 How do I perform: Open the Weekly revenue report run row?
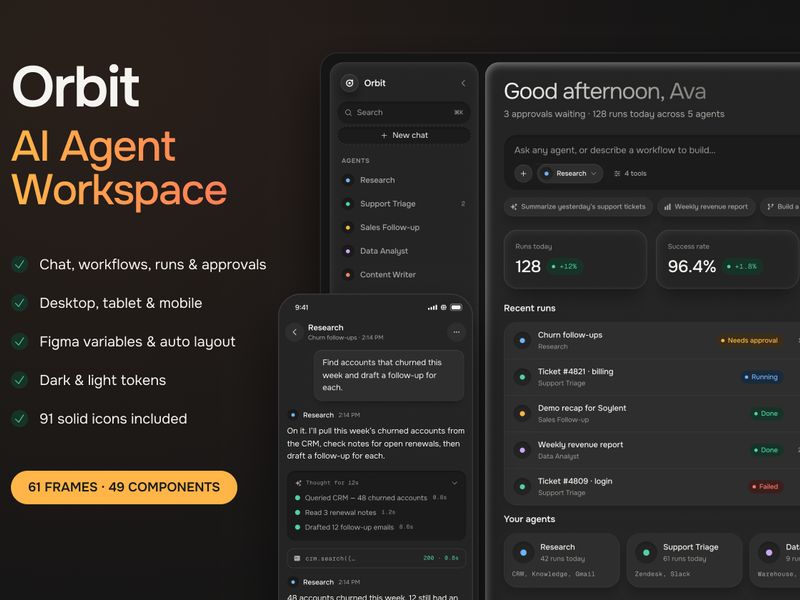[652, 450]
